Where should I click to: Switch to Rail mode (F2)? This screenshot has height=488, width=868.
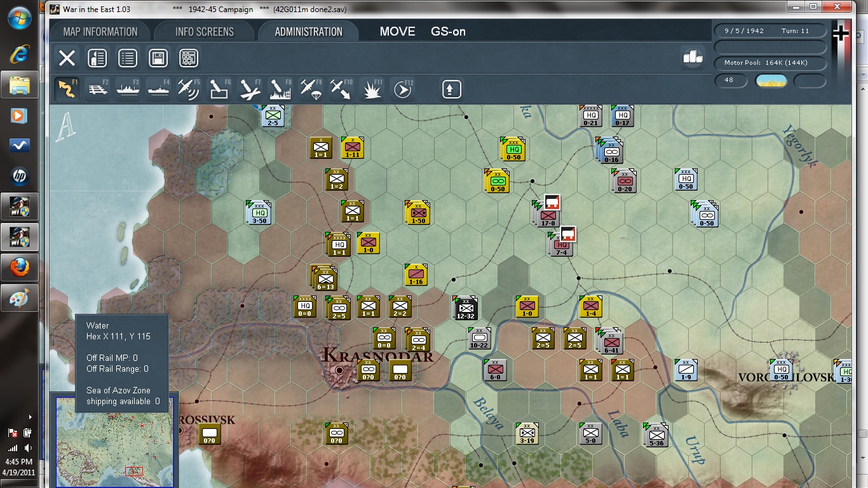[x=97, y=89]
